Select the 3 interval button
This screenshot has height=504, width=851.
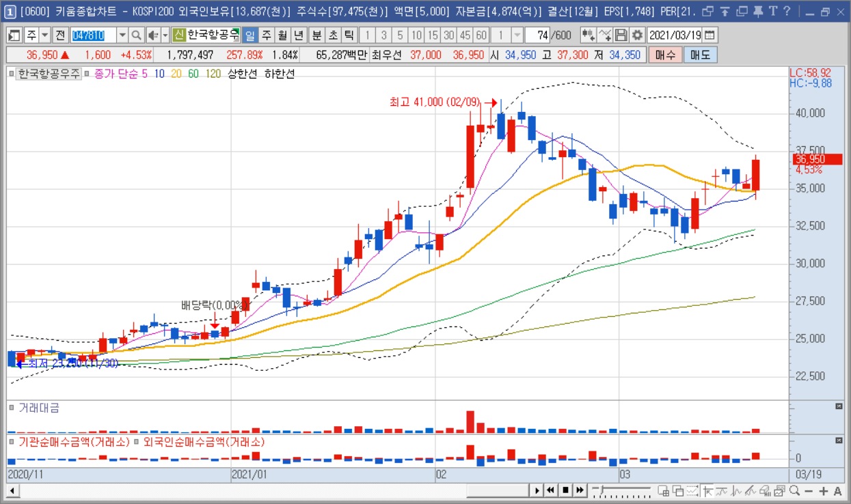pyautogui.click(x=383, y=36)
